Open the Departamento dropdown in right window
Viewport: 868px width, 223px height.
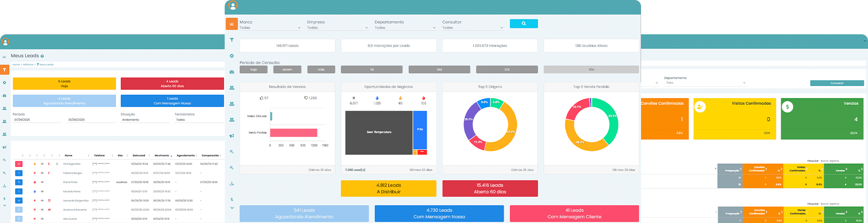(705, 83)
